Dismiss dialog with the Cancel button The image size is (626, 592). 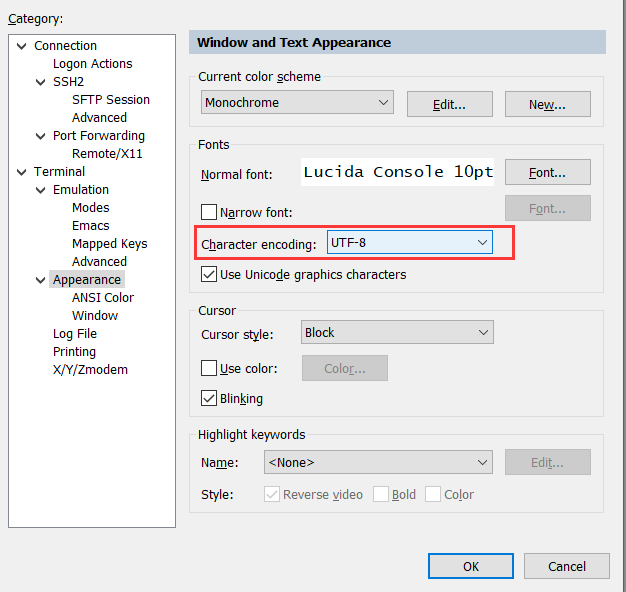(567, 566)
